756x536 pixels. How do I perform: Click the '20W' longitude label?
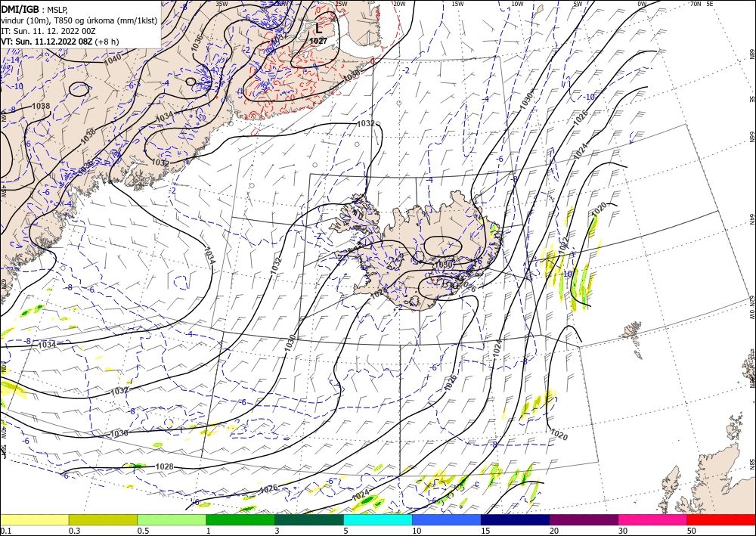click(x=399, y=4)
